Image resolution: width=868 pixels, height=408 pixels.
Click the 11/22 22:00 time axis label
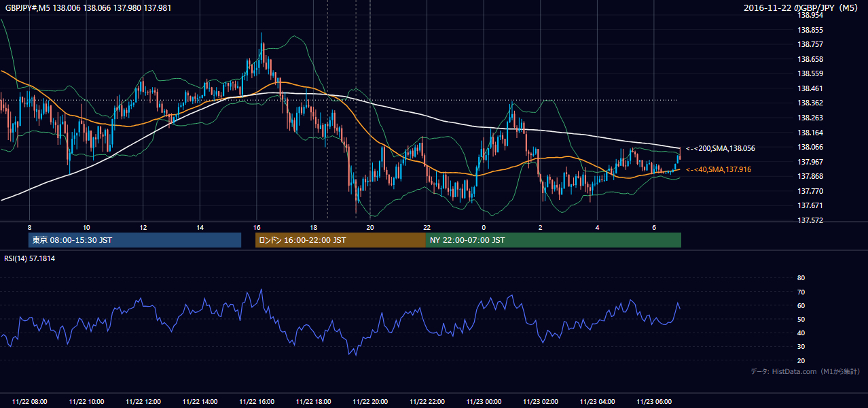427,402
